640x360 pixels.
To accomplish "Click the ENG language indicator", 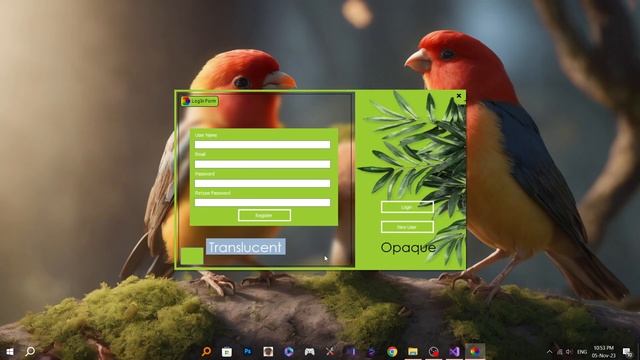I will [x=582, y=352].
